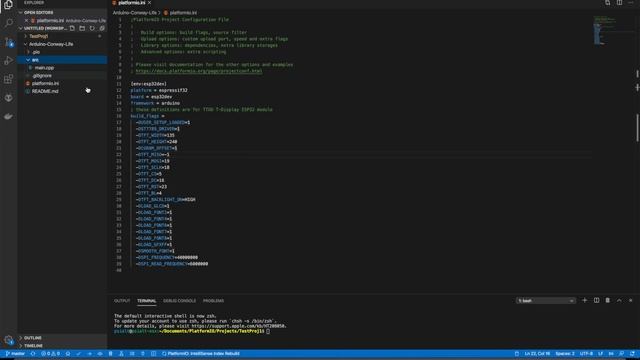Refresh the Explorer file tree
640x360 pixels.
pyautogui.click(x=92, y=28)
